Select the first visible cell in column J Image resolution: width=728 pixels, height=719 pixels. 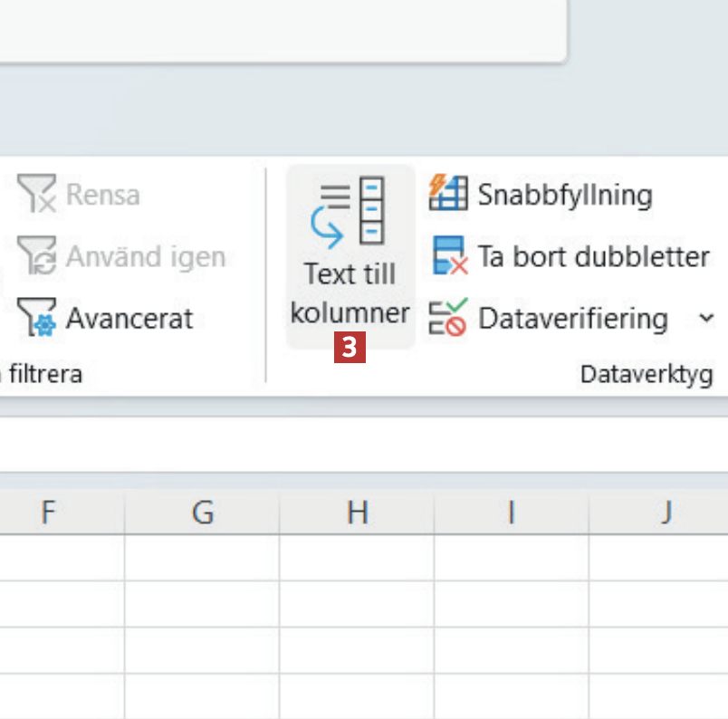point(665,558)
